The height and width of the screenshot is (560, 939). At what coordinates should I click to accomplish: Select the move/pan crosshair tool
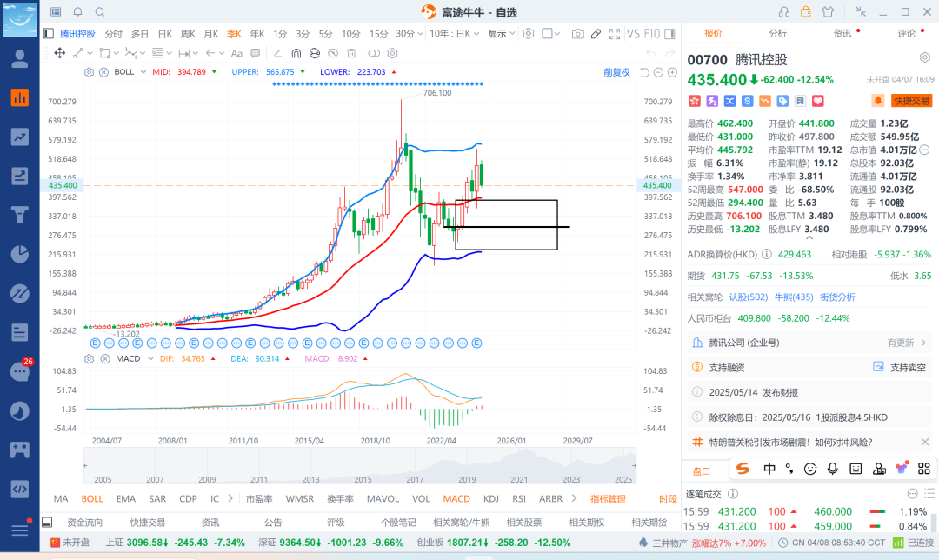(x=60, y=53)
